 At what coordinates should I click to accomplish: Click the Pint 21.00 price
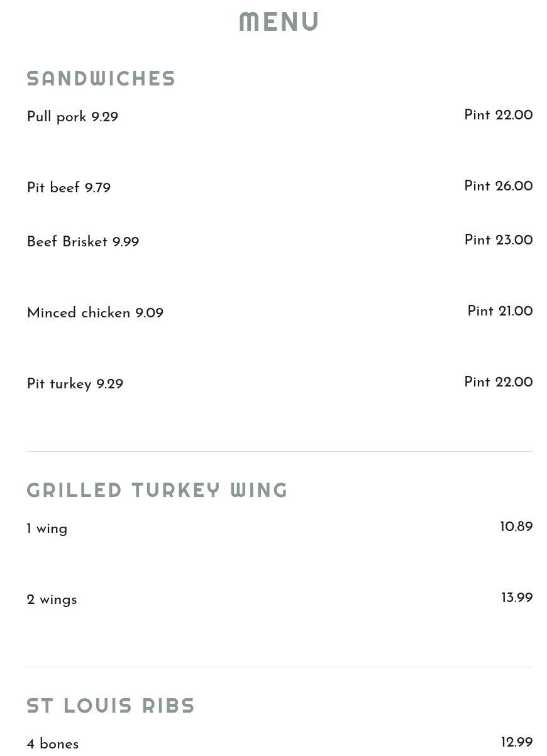point(500,312)
